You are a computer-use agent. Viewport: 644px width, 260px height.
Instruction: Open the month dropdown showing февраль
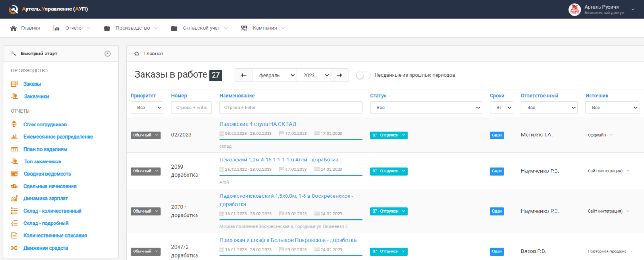(274, 75)
